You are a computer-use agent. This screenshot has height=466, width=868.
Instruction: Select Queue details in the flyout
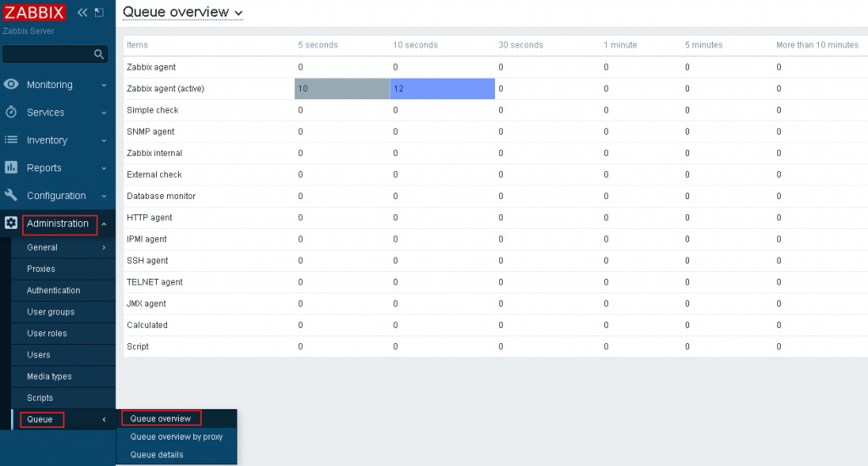point(157,455)
